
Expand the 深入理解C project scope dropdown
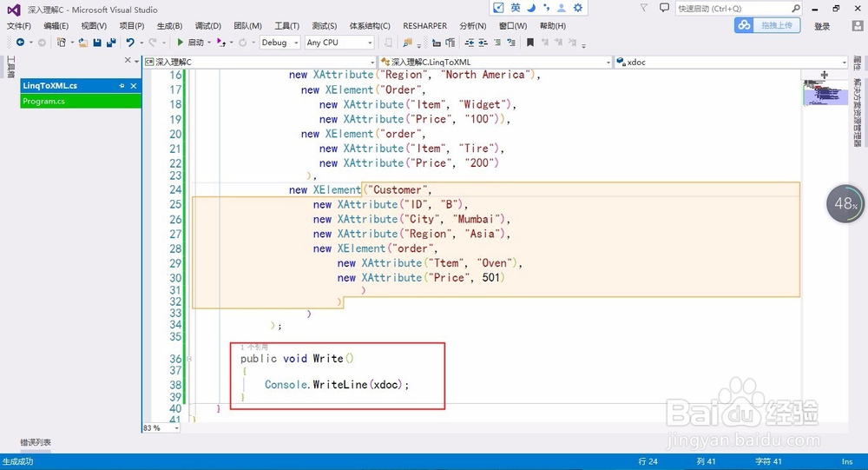(372, 62)
